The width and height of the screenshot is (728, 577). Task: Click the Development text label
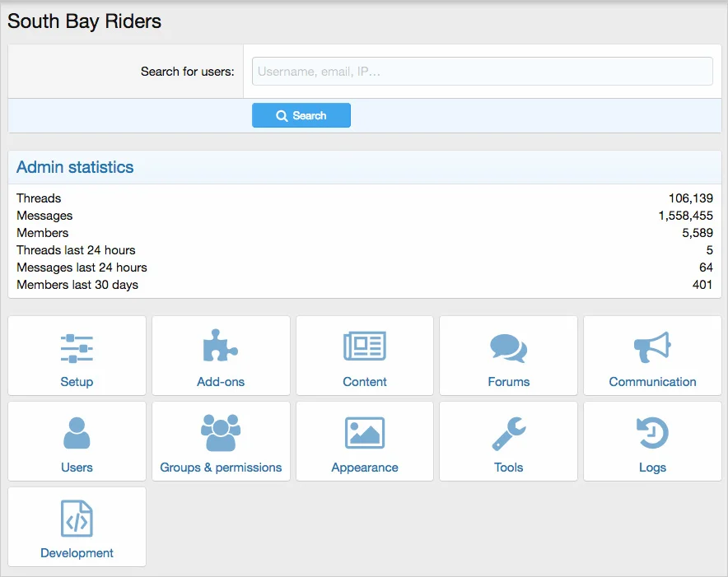77,553
